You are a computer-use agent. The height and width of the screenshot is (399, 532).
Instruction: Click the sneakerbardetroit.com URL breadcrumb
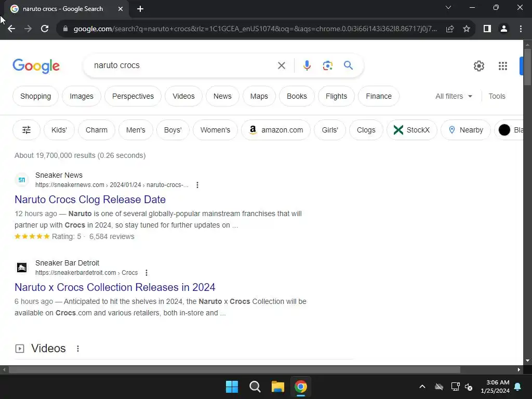coord(87,273)
